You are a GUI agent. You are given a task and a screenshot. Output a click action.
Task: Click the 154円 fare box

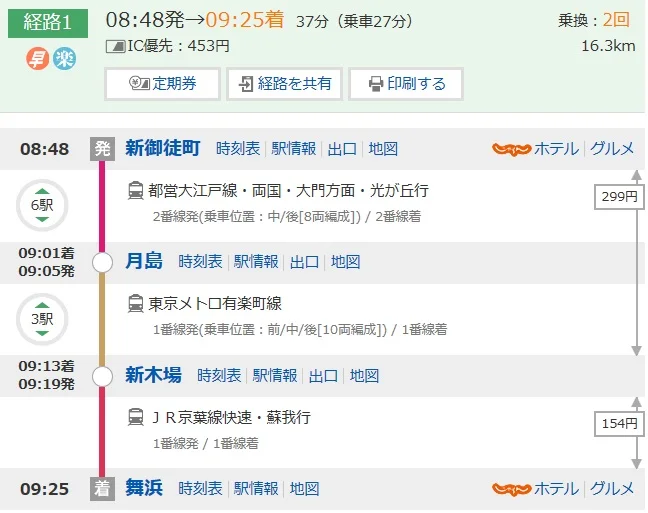point(619,424)
